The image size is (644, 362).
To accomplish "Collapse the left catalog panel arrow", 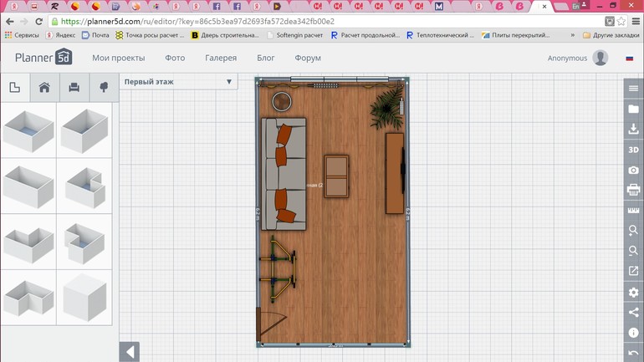I will [x=129, y=352].
